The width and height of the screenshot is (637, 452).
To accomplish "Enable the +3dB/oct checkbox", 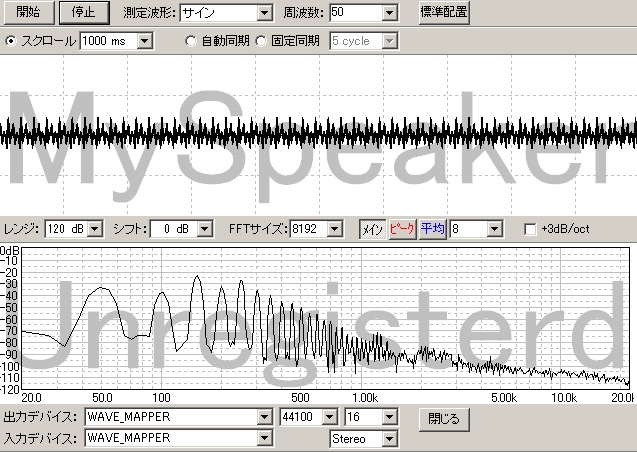I will (530, 229).
